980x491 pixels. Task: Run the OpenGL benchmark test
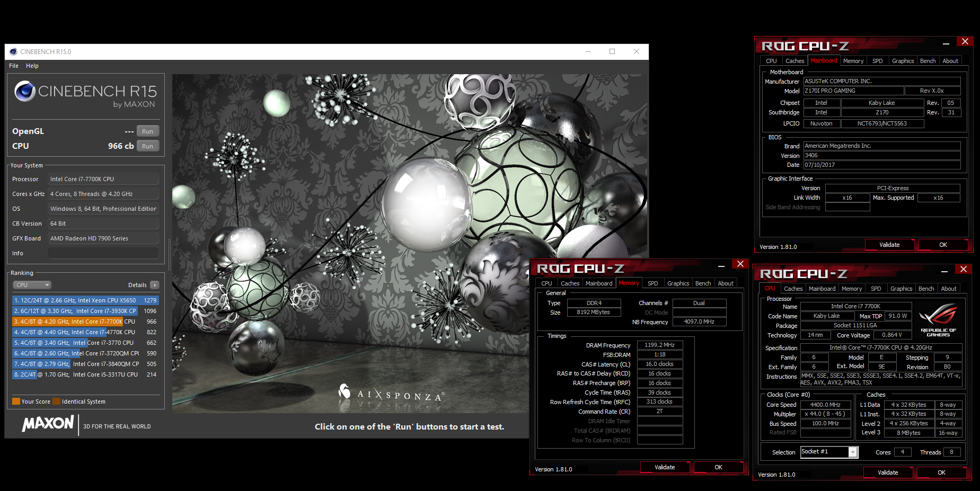[148, 131]
